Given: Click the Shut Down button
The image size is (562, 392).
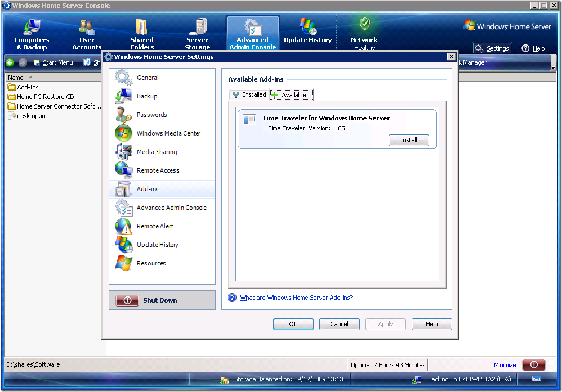Looking at the screenshot, I should [x=162, y=300].
